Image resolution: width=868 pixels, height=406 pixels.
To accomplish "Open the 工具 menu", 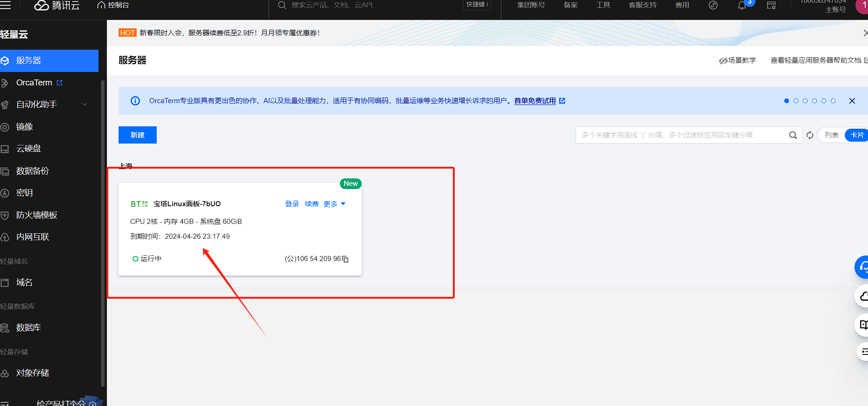I will pyautogui.click(x=603, y=5).
